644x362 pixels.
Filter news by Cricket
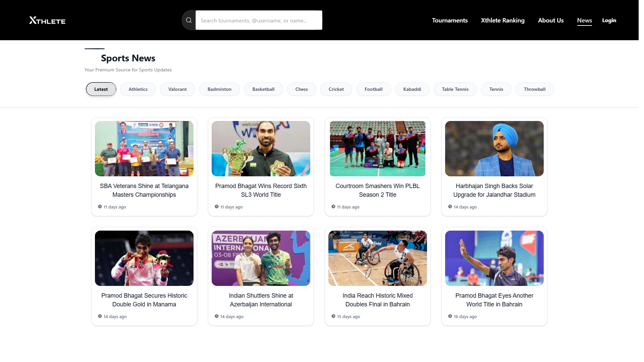336,89
